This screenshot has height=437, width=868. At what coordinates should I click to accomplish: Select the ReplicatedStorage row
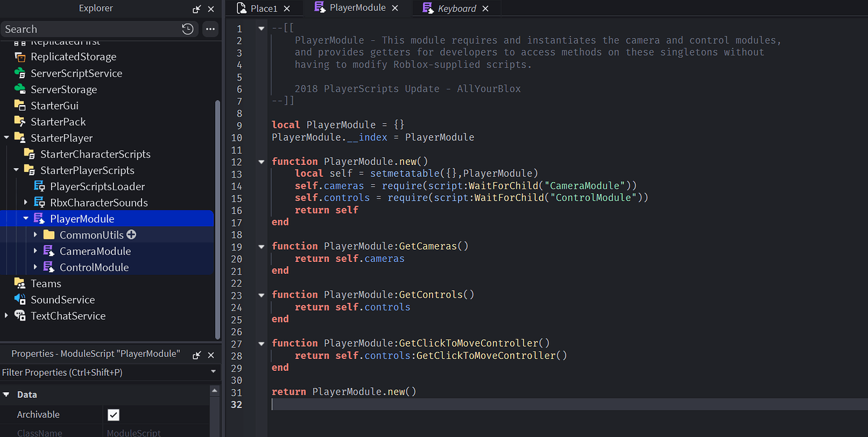point(108,57)
